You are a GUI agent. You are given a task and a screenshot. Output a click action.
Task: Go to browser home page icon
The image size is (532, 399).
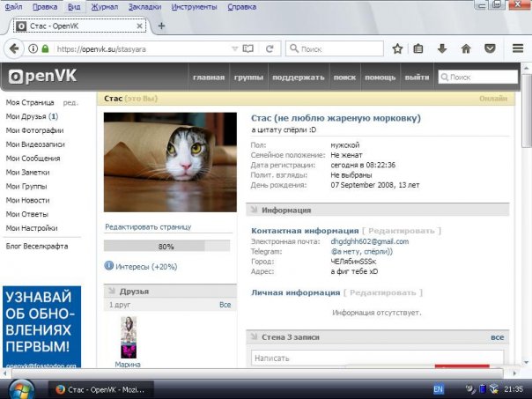coord(465,49)
